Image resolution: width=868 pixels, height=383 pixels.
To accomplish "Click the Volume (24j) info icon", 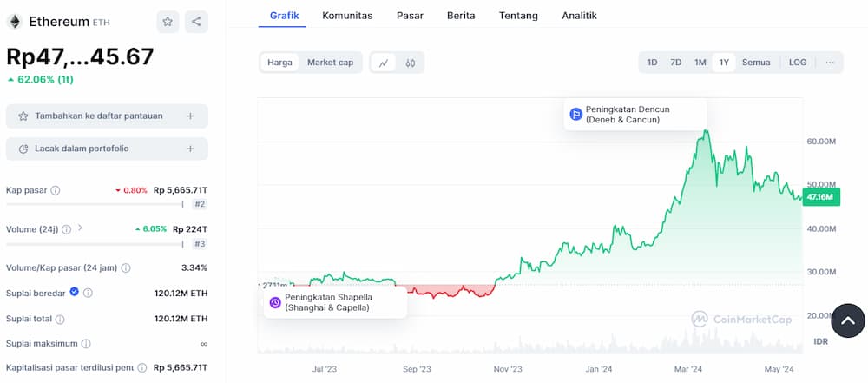I will [67, 229].
